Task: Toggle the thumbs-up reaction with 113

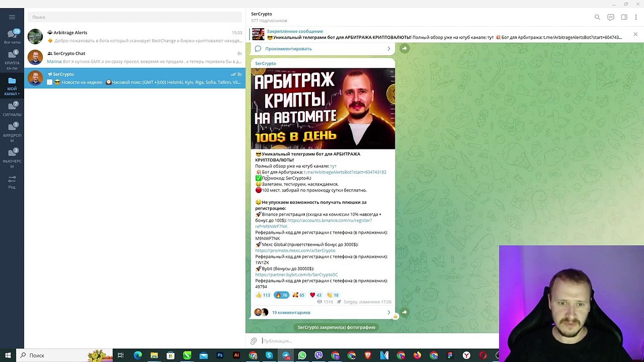Action: (263, 295)
